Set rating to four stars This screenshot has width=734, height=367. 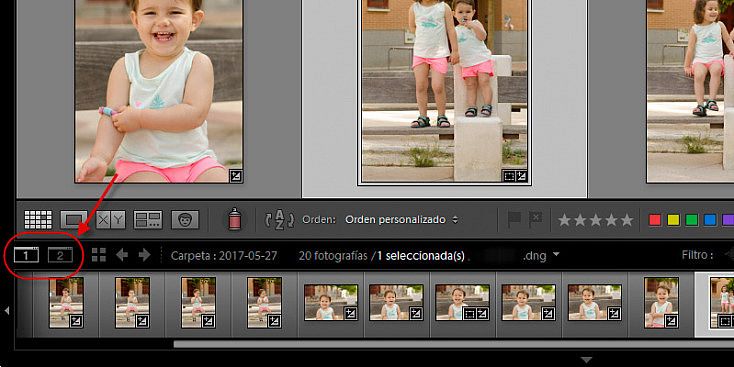(x=611, y=220)
